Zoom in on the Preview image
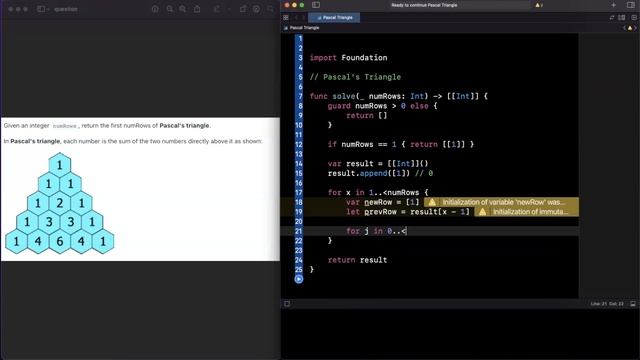The width and height of the screenshot is (640, 360). click(182, 9)
